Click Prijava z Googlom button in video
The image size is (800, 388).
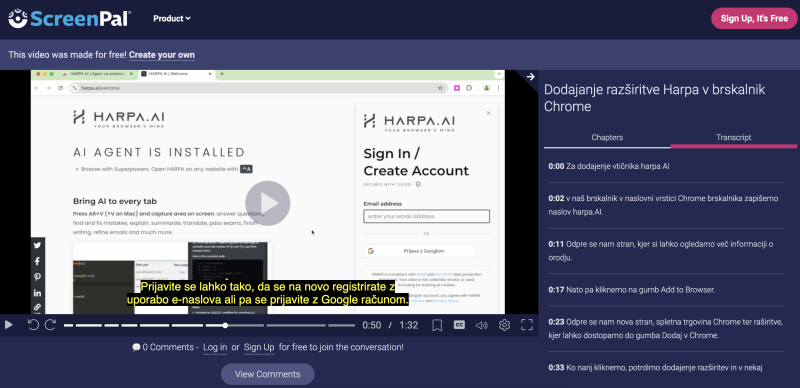419,251
